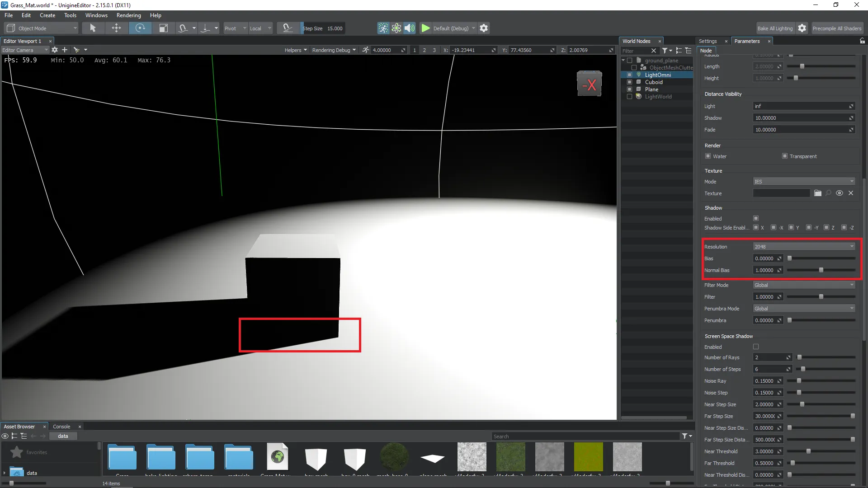Click the Shadow distance value field

804,117
